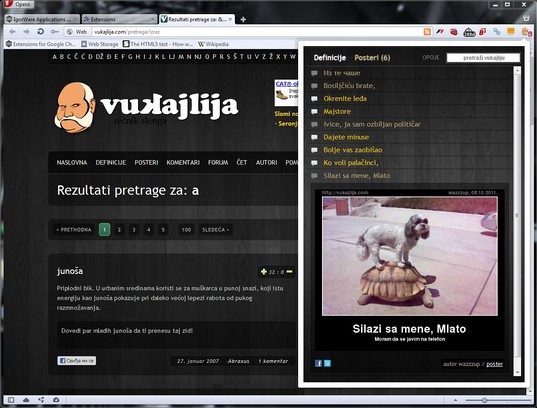Open the Web Storage bookmark
The image size is (537, 408).
tap(100, 44)
